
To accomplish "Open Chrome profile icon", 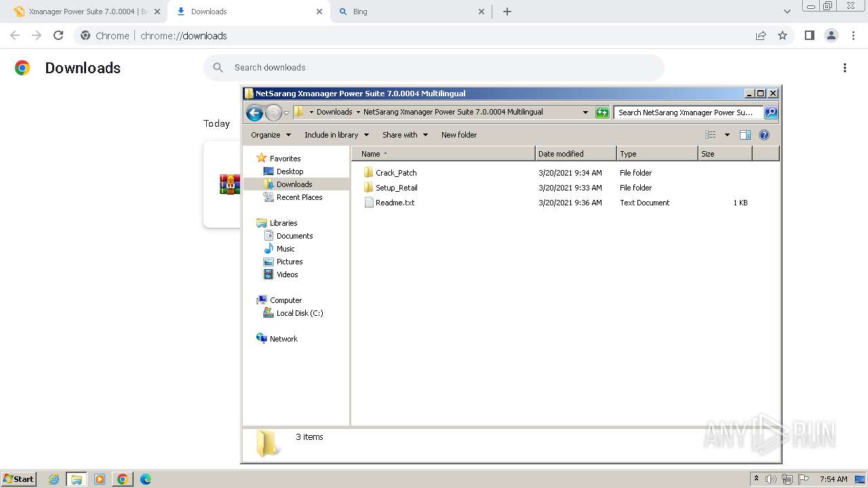I will pos(831,35).
